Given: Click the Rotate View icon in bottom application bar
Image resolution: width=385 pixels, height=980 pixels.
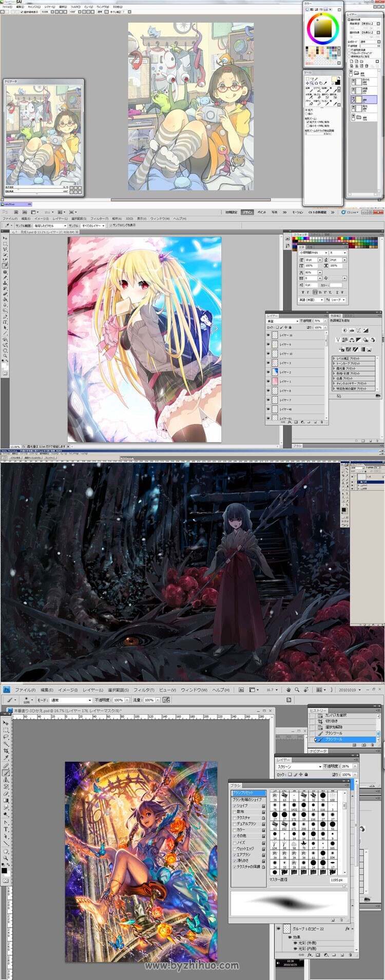Looking at the screenshot, I should [306, 690].
